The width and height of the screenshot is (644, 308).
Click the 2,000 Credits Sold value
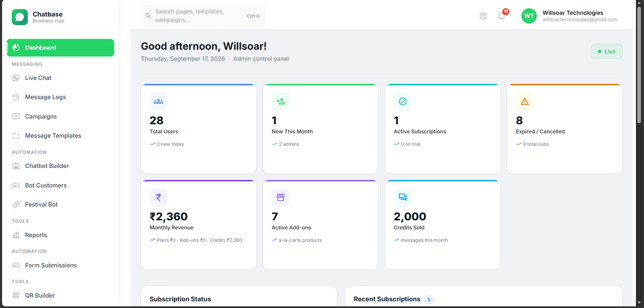[x=410, y=216]
